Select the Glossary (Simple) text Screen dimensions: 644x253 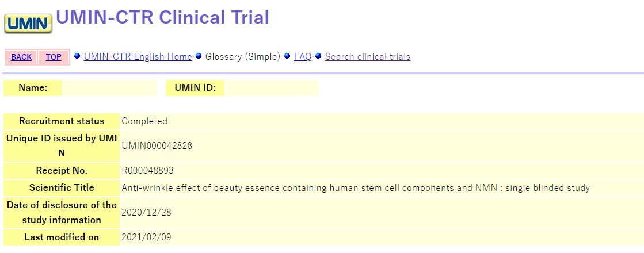point(243,56)
